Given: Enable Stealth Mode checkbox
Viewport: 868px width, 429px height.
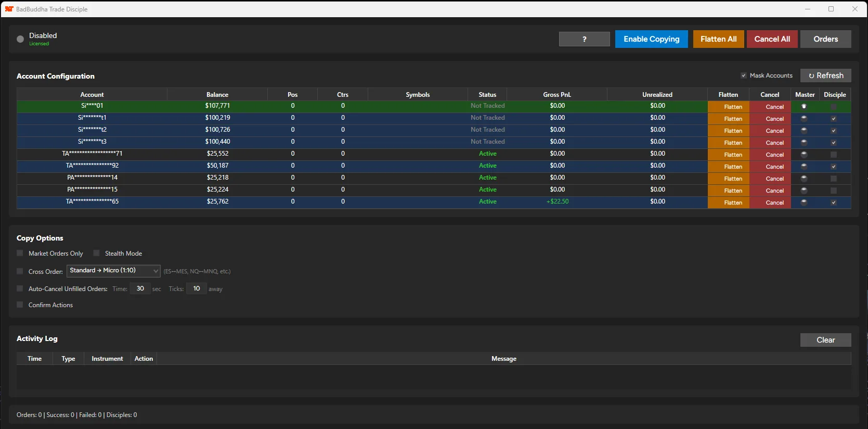Looking at the screenshot, I should point(96,253).
